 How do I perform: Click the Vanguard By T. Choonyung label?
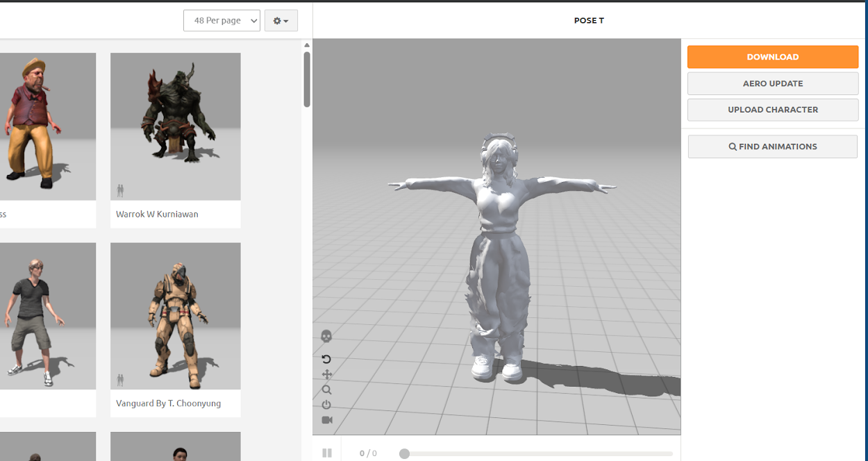pos(169,403)
